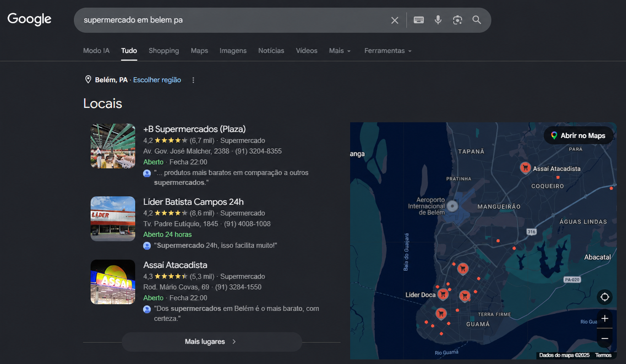Screen dimensions: 626x364
Task: Click the reviewer avatar beside 'Supermercado 24h' review
Action: pyautogui.click(x=147, y=246)
